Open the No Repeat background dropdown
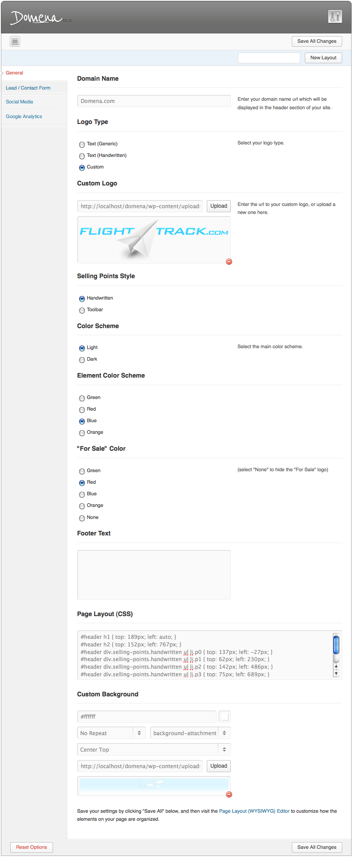The width and height of the screenshot is (352, 868). pos(111,733)
